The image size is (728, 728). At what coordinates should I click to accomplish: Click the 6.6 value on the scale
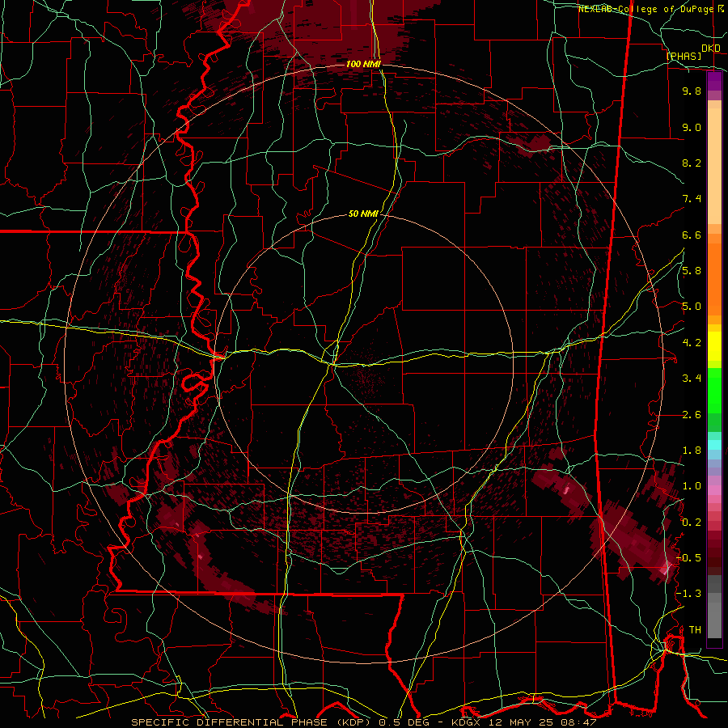[x=692, y=235]
